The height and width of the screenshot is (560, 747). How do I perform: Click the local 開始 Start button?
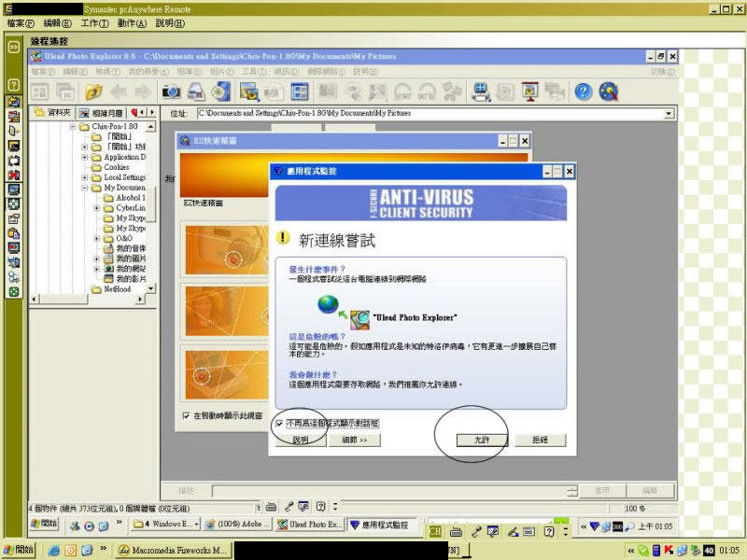click(x=19, y=550)
